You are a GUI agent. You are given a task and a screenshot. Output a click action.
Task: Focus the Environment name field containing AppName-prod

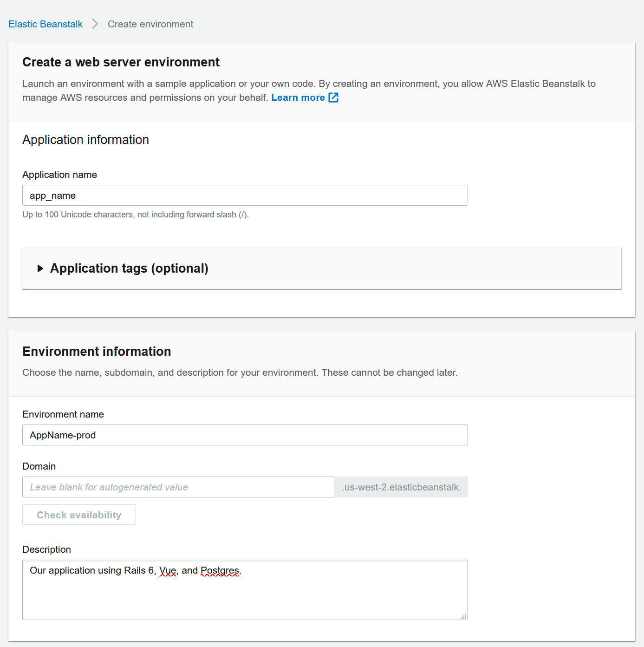pyautogui.click(x=245, y=435)
